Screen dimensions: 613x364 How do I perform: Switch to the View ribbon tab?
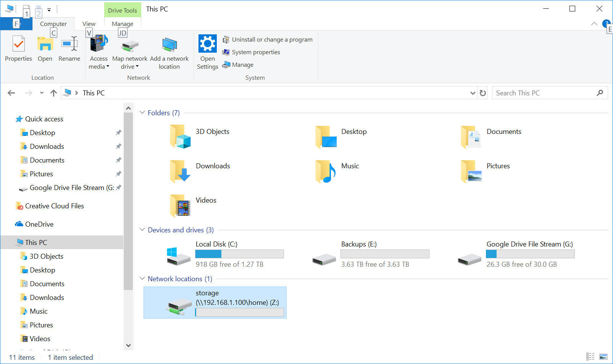[x=89, y=24]
